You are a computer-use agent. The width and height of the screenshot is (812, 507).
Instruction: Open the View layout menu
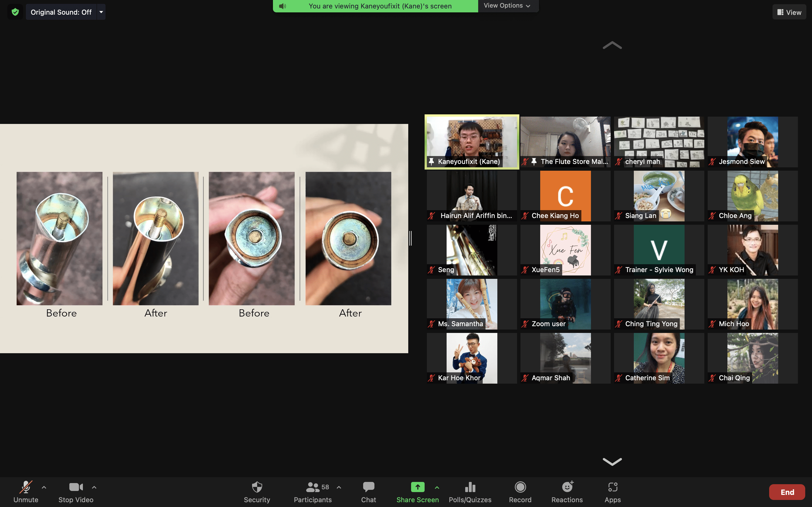tap(789, 12)
